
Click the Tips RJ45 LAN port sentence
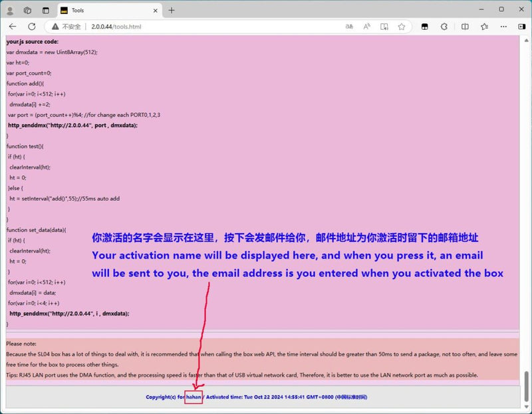(242, 375)
